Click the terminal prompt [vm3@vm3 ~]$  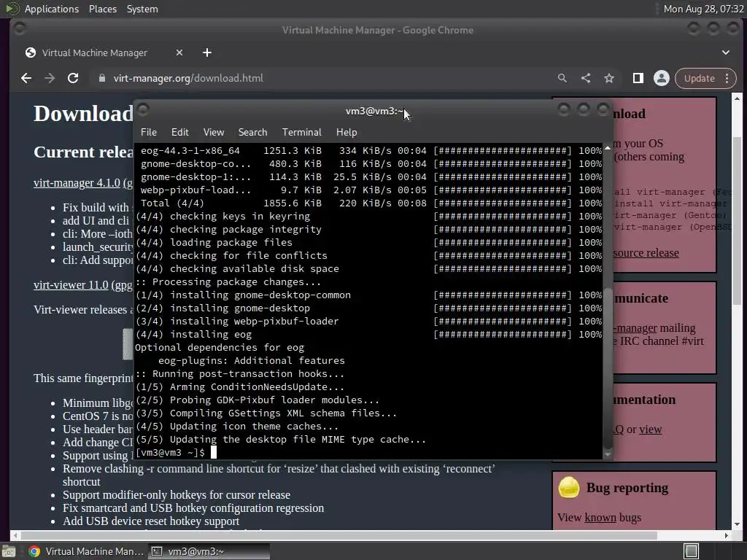pyautogui.click(x=170, y=452)
